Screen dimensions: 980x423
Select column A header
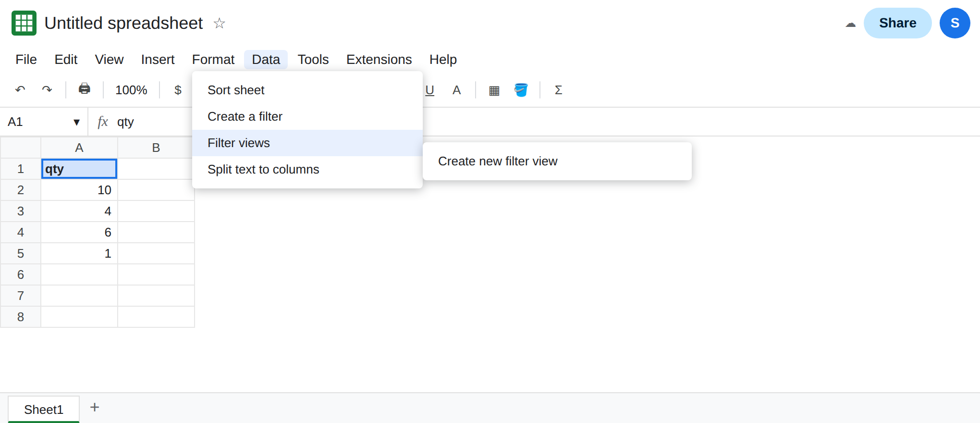click(79, 148)
